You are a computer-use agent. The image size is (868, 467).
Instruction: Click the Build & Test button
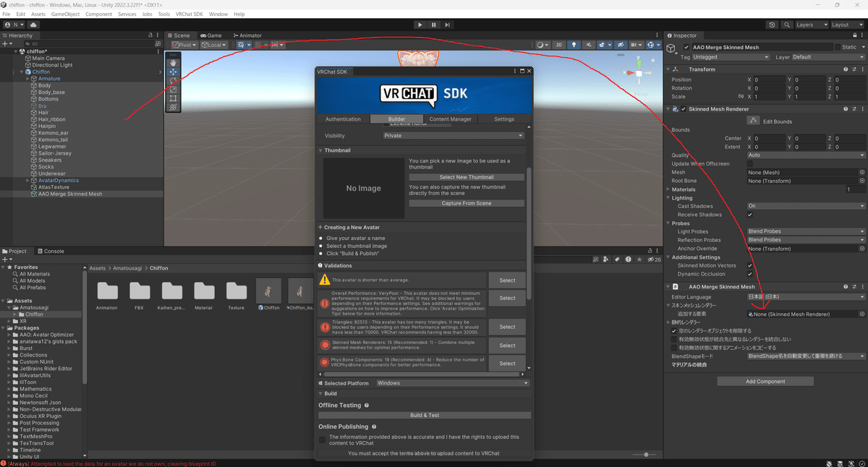425,416
